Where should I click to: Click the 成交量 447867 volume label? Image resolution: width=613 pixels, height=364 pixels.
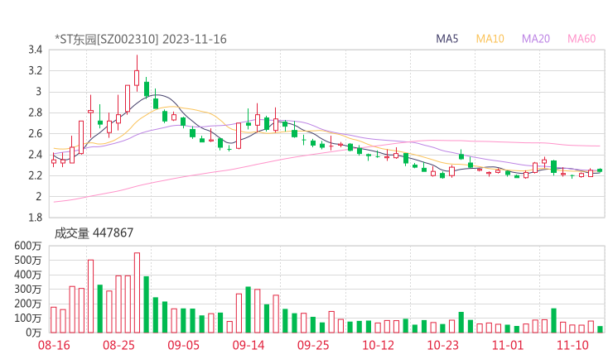(94, 233)
